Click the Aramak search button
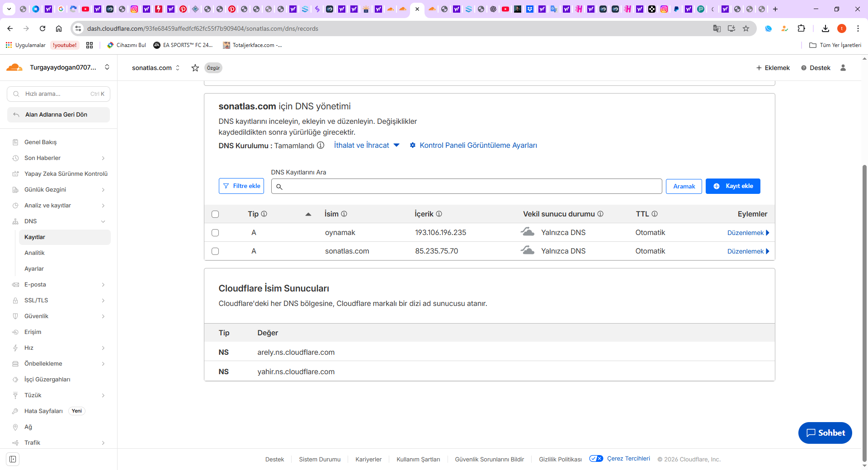The width and height of the screenshot is (868, 470). pos(684,186)
